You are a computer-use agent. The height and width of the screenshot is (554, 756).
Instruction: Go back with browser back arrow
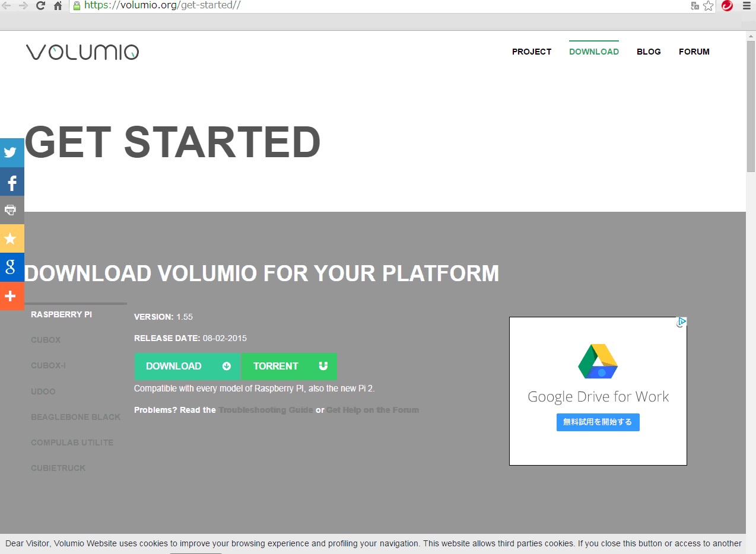click(6, 6)
